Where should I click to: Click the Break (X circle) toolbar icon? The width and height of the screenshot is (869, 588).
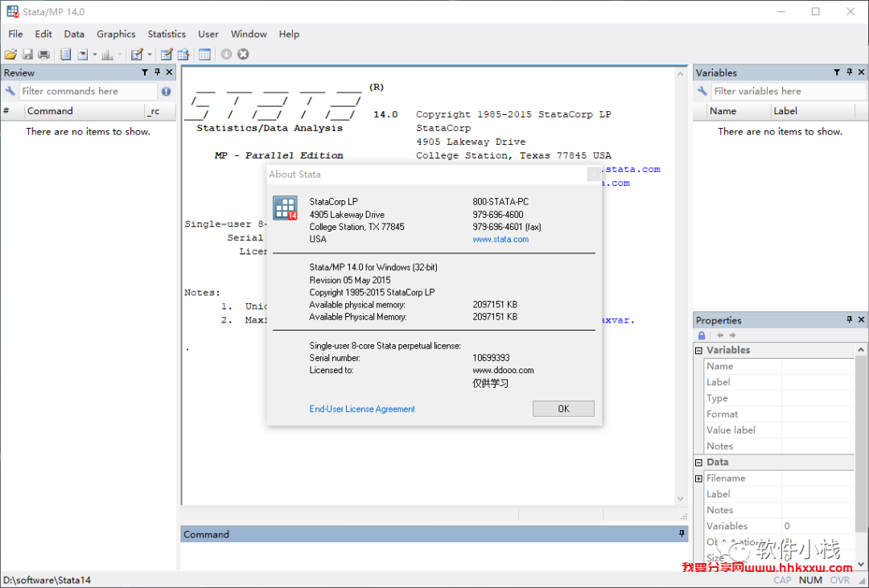coord(243,55)
